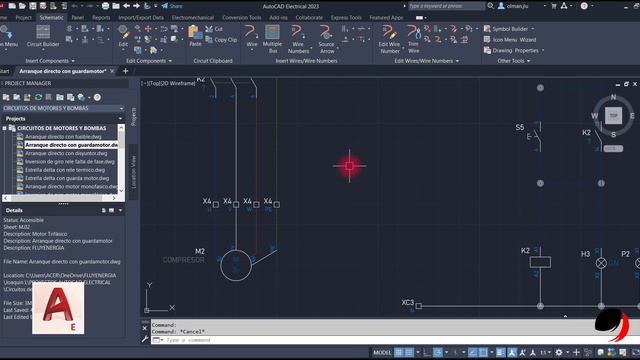Click Edit Wire Number tool
This screenshot has height=360, width=640.
(x=389, y=39)
